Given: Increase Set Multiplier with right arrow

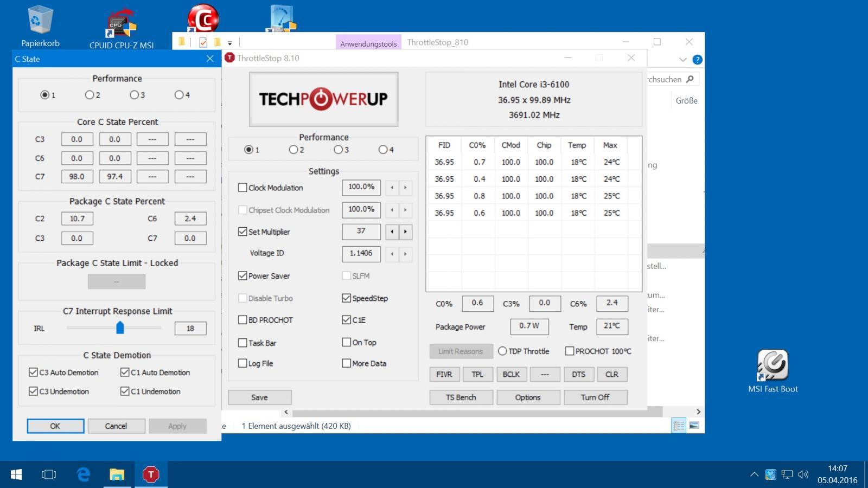Looking at the screenshot, I should (x=405, y=232).
